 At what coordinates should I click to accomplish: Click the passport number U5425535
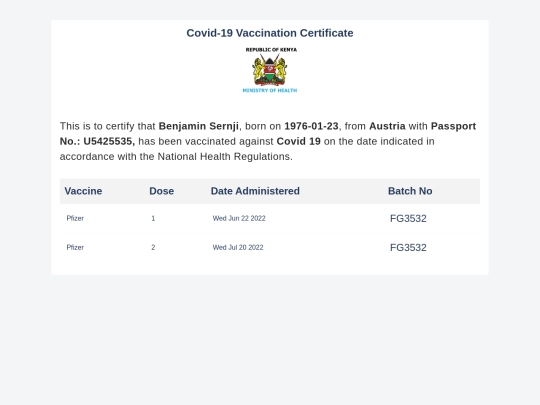tap(108, 141)
